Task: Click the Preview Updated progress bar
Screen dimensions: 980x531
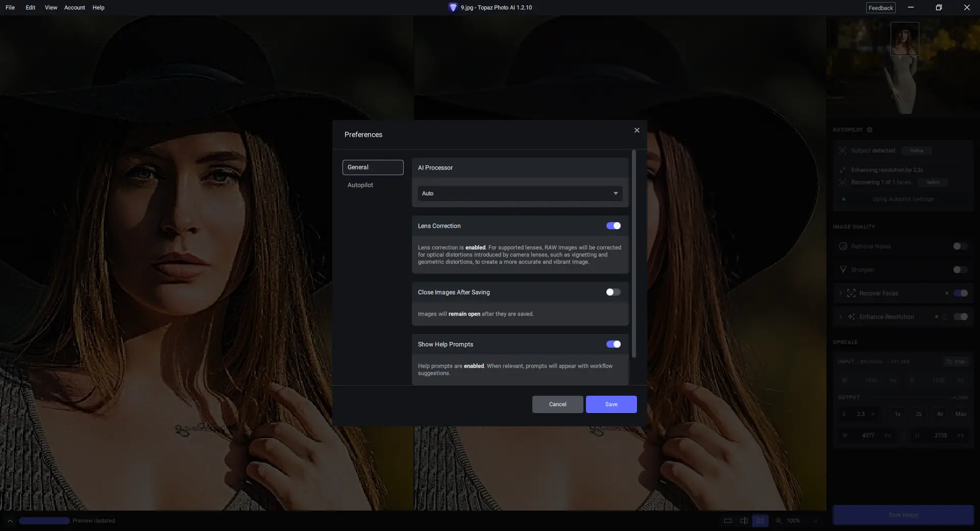Action: [44, 521]
